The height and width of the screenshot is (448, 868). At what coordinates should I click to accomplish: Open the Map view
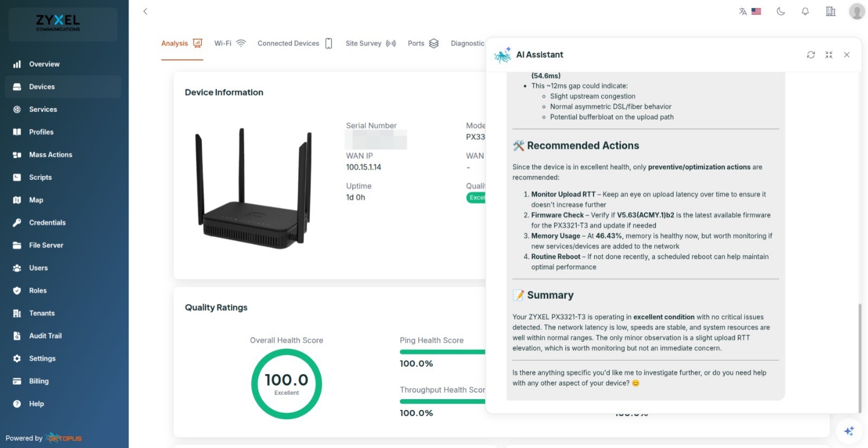pyautogui.click(x=63, y=200)
